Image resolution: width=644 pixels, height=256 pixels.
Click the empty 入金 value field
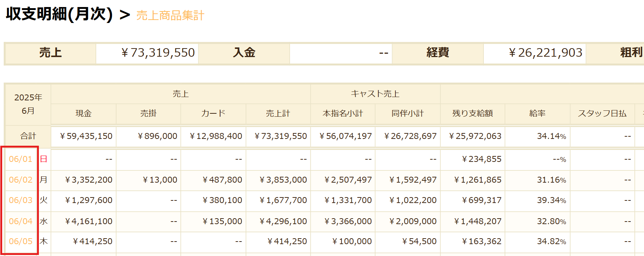pos(340,53)
